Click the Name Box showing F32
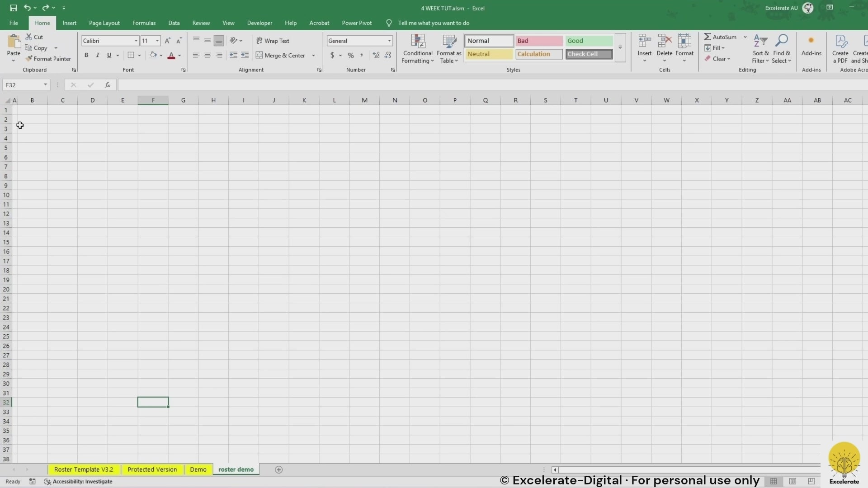This screenshot has width=868, height=488. click(x=23, y=85)
